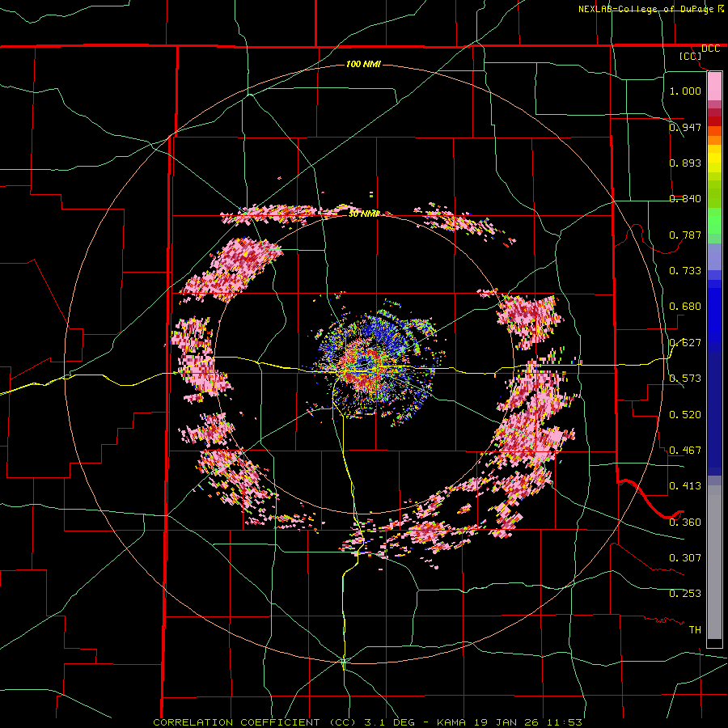The height and width of the screenshot is (728, 728).
Task: Click the 19 JAN 26 date text
Action: 506,722
